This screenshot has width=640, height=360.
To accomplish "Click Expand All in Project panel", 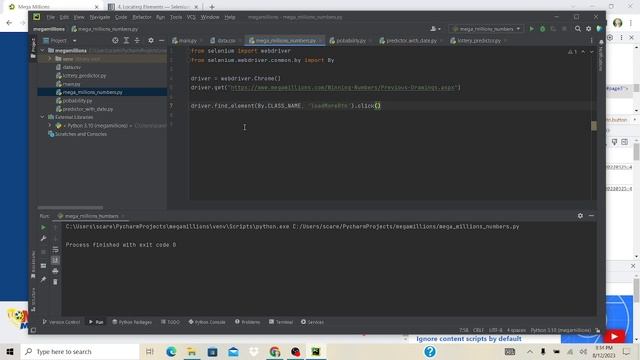I will 126,40.
